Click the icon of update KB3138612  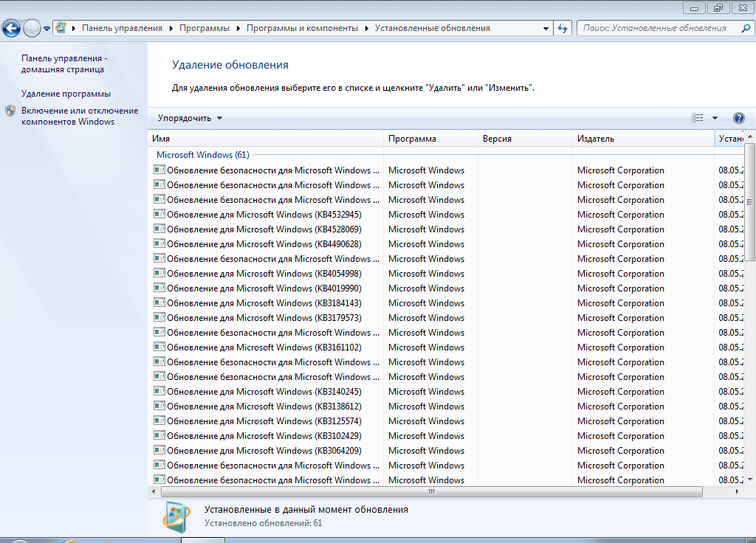159,407
